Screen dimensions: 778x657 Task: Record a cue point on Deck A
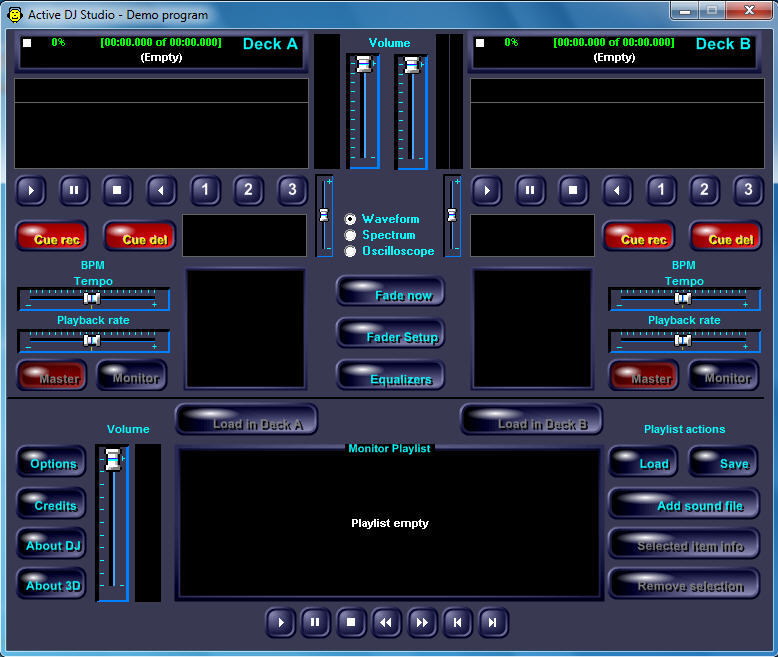(x=52, y=236)
